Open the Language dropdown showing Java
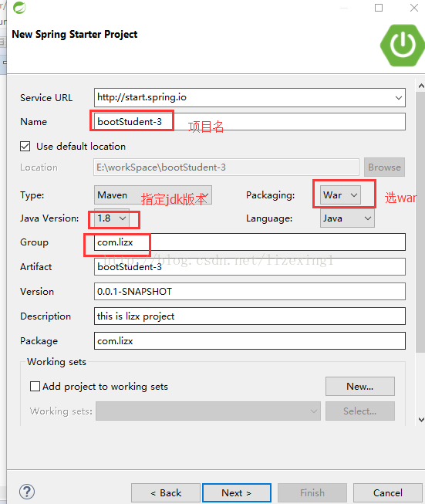 (x=347, y=218)
